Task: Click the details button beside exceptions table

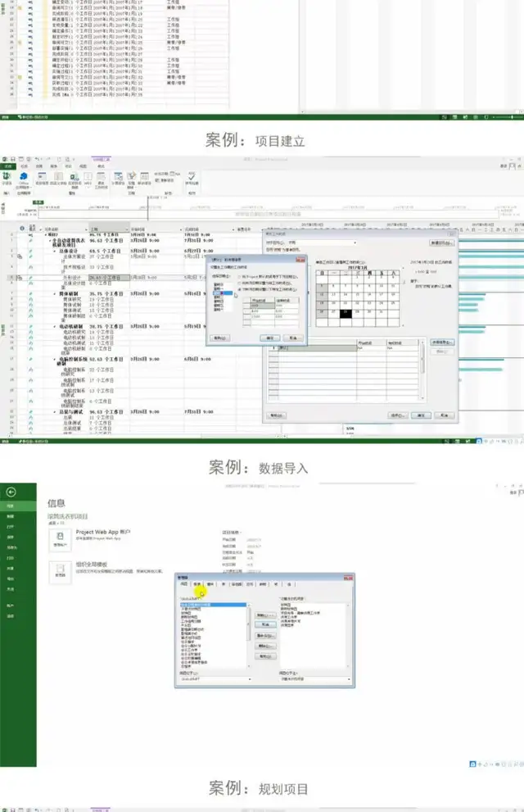Action: click(x=442, y=342)
